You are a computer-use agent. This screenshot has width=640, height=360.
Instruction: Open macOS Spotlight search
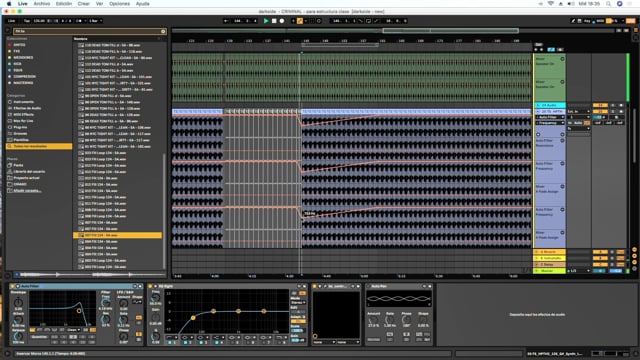click(x=609, y=4)
